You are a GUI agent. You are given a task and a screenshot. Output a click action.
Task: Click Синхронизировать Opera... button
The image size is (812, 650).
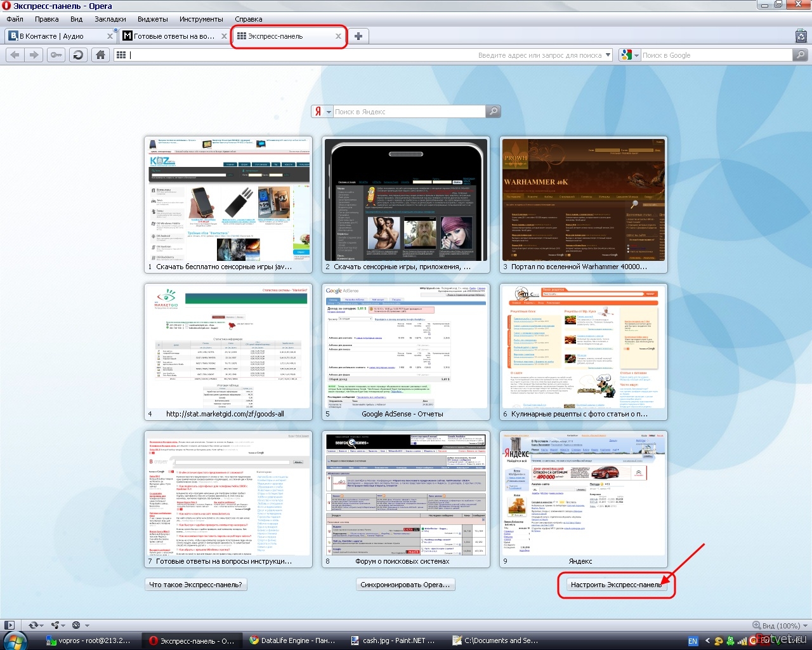tap(405, 585)
